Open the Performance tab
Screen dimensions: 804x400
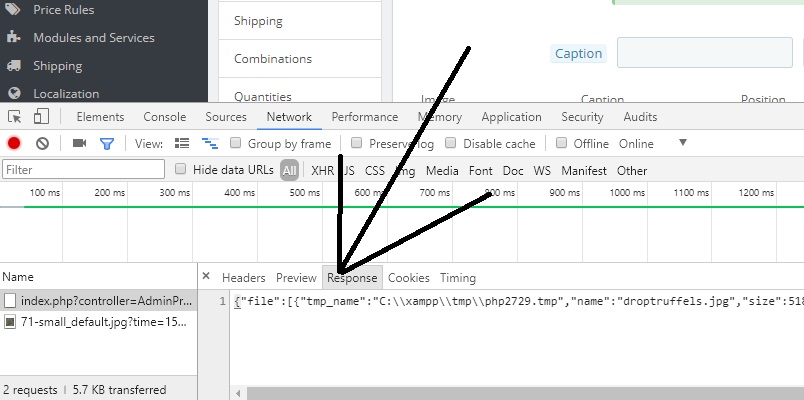pos(365,117)
